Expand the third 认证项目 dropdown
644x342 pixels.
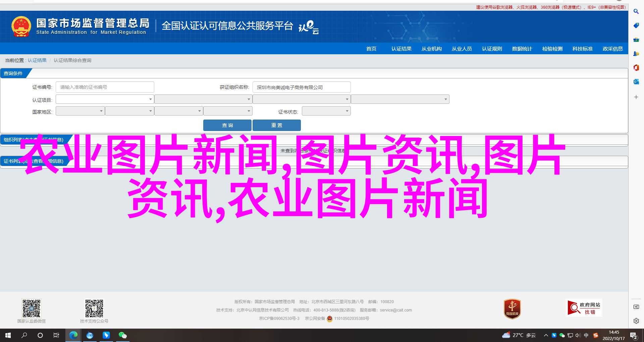click(x=302, y=99)
